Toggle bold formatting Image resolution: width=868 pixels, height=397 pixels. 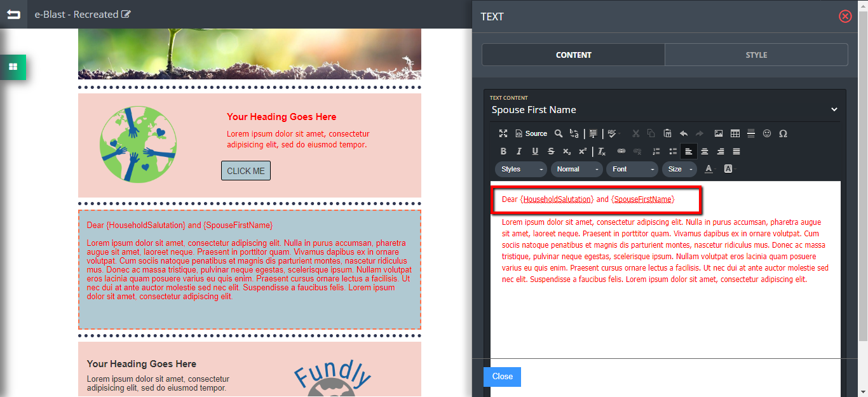503,151
